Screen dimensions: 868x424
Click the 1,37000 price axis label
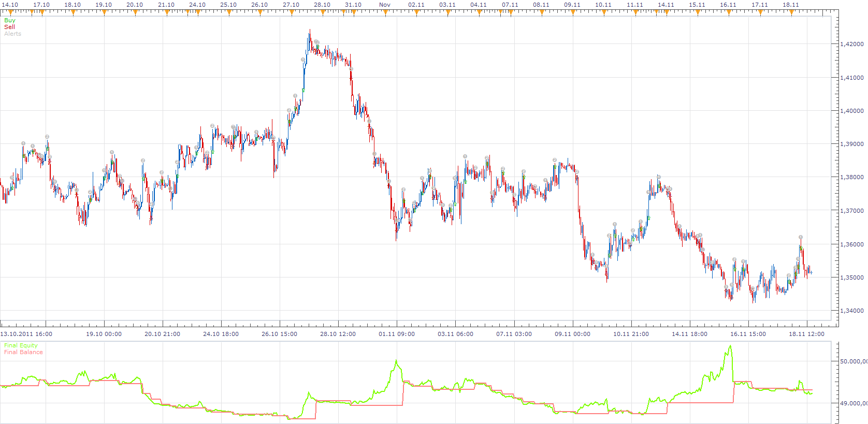coord(852,211)
